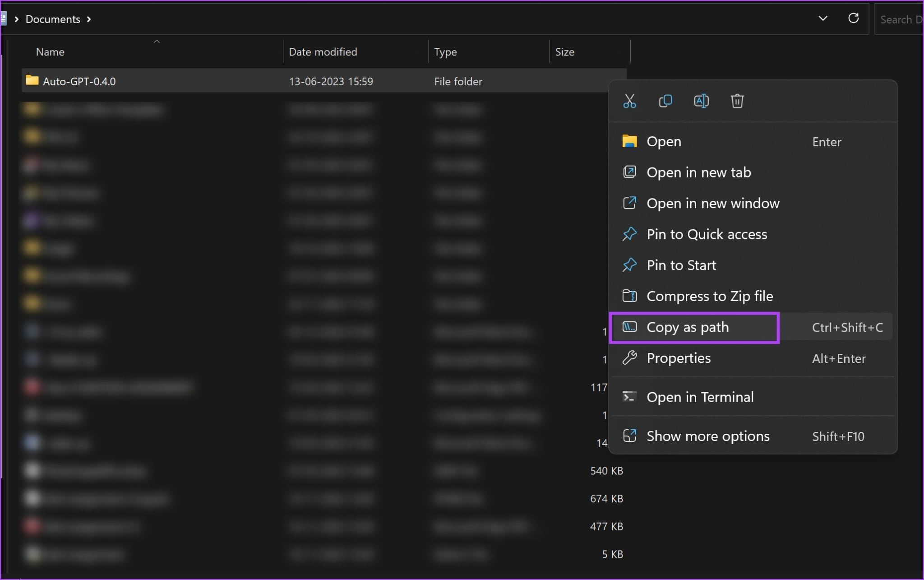Screen dimensions: 924x580
Task: Click the Open in Terminal icon
Action: coord(629,396)
